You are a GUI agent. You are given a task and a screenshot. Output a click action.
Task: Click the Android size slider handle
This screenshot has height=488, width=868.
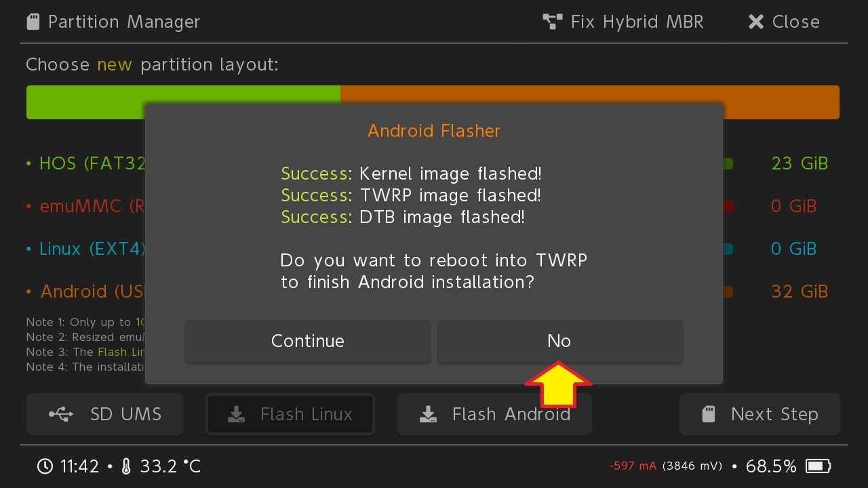pyautogui.click(x=728, y=292)
